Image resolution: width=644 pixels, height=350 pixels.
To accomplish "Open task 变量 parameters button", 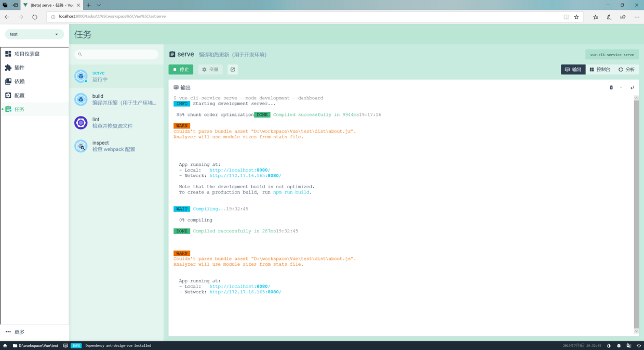I will (x=210, y=69).
